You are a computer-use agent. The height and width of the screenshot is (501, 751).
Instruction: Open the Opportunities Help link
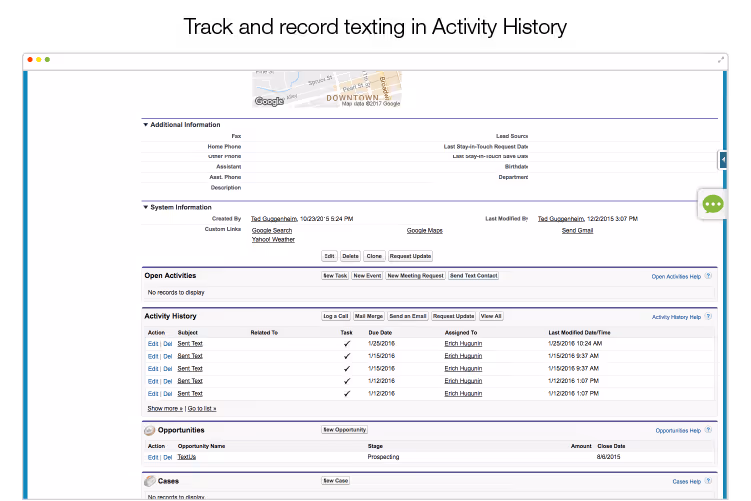(678, 431)
